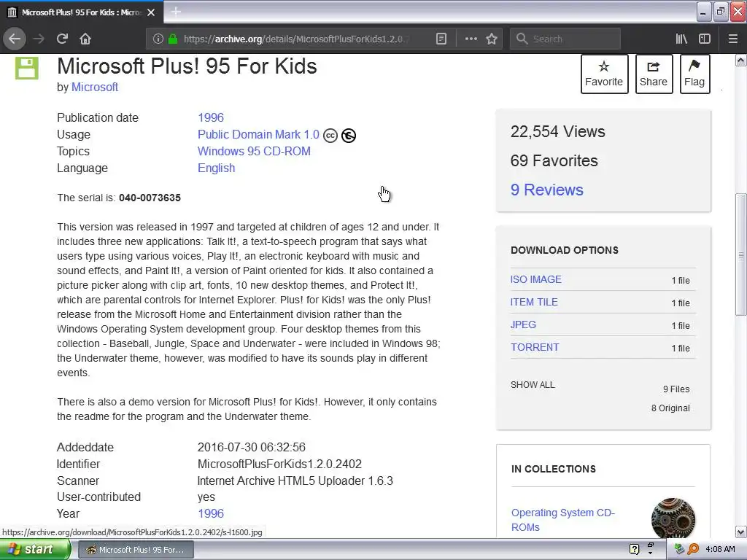Click Internet Archive HTML5 Uploader 1.6.3 text
Viewport: 747px width, 560px height.
(295, 481)
